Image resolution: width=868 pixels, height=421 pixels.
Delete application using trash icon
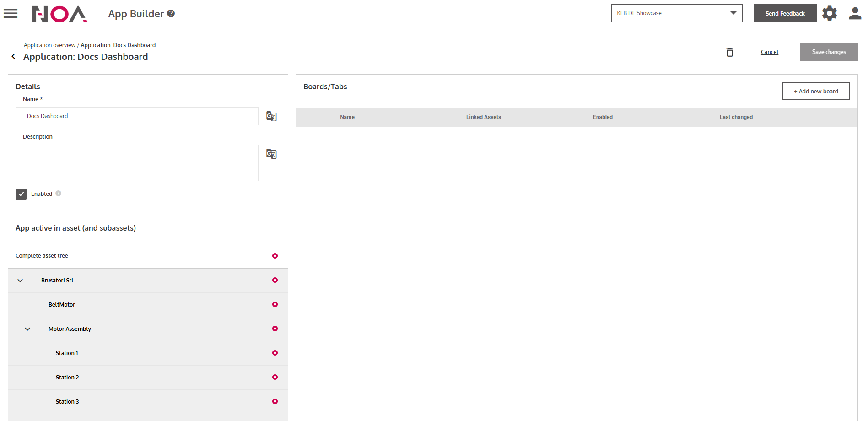click(x=730, y=52)
